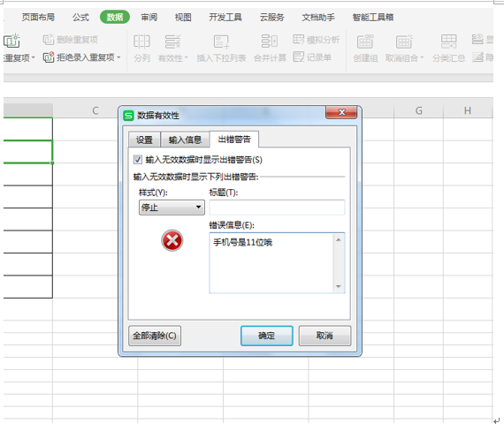Screen dimensions: 504x431
Task: Click the 创建组 group icon
Action: 365,42
